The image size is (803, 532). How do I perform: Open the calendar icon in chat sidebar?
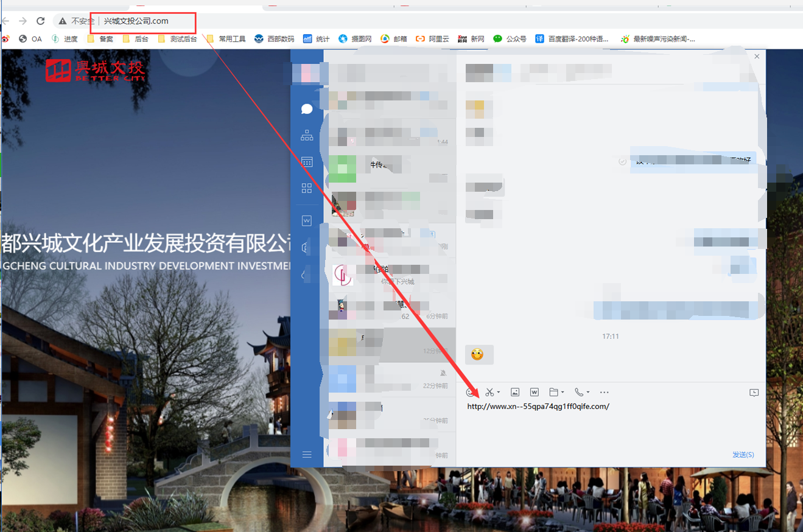tap(307, 162)
